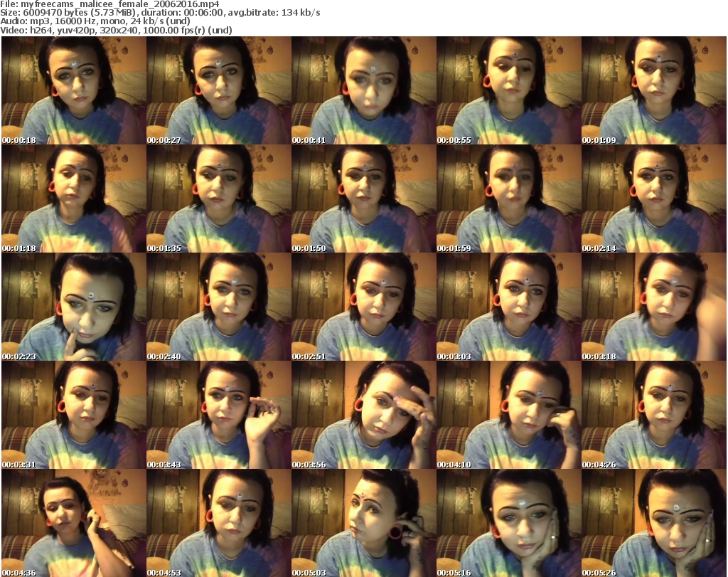Open the frame timestamped 00:01:35
This screenshot has width=728, height=577.
point(219,198)
